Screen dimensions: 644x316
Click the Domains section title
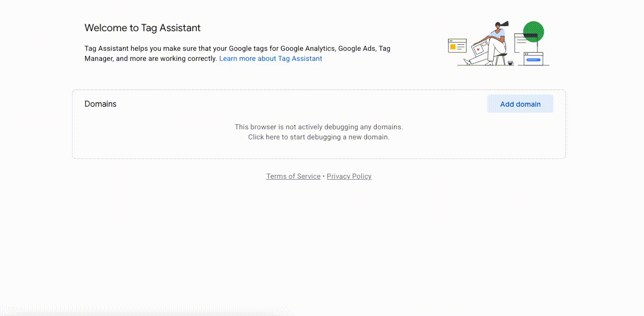click(x=101, y=104)
